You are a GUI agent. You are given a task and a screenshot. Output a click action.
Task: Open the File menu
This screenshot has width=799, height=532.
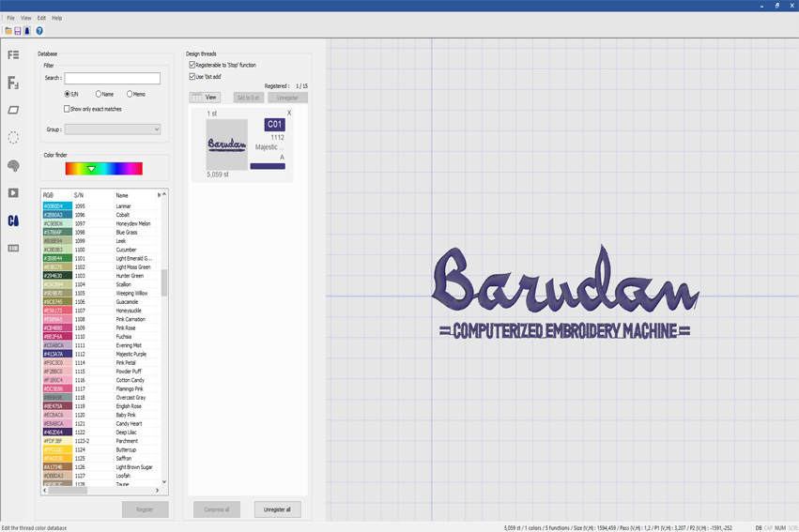(x=10, y=18)
